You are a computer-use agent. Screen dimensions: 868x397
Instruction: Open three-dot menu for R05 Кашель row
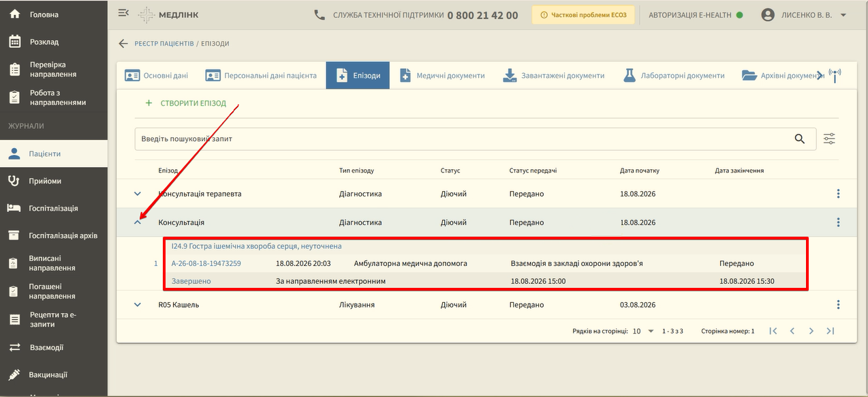point(838,305)
